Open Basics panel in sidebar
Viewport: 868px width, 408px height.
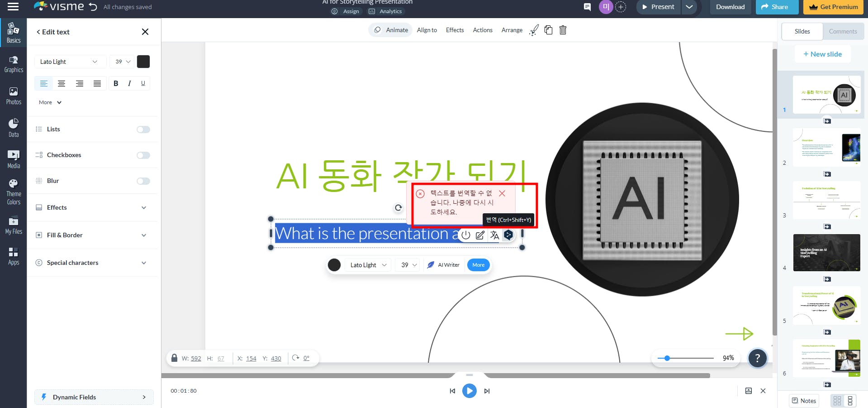(14, 33)
